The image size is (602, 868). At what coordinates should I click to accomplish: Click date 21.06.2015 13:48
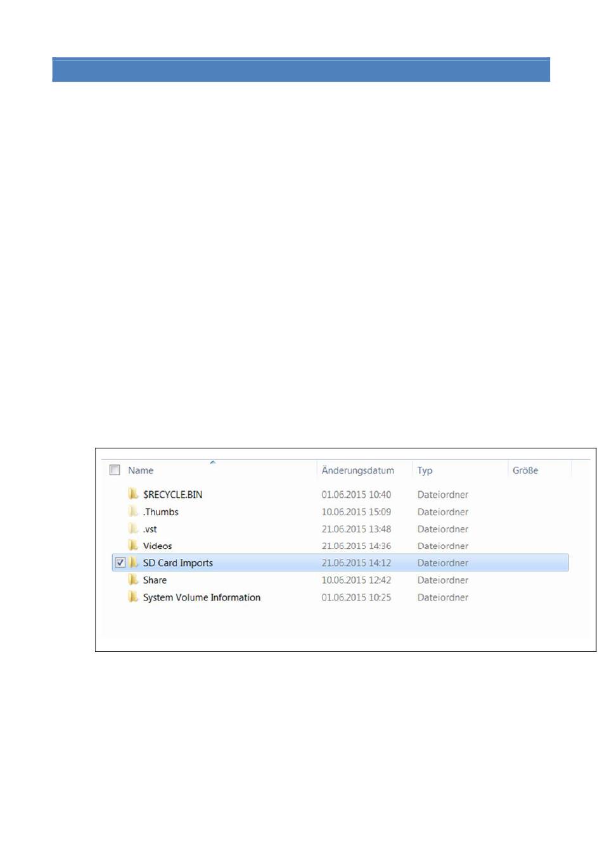point(356,529)
